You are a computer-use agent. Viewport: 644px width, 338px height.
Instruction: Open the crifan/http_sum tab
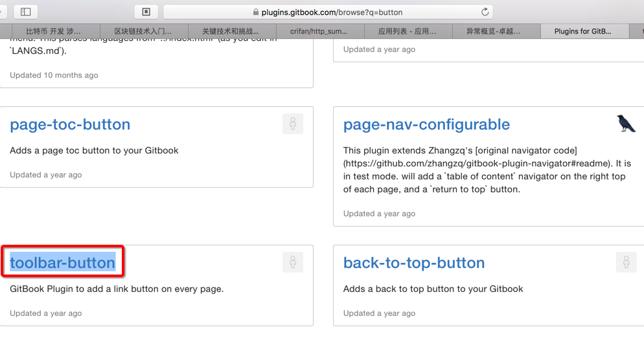pos(319,31)
